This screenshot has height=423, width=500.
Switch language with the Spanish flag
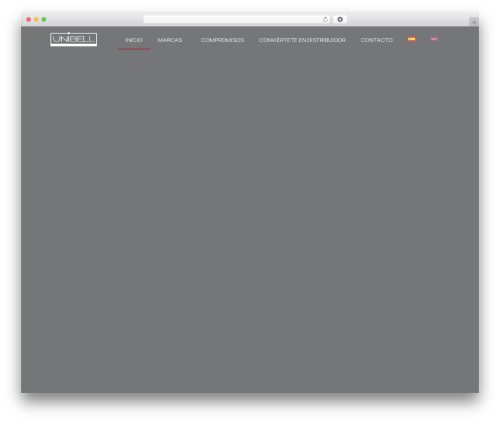[x=412, y=39]
